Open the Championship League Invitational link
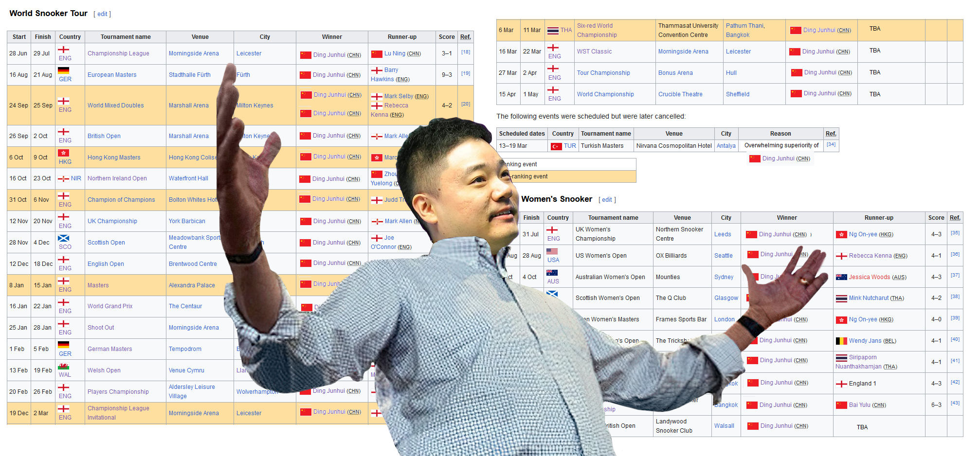The width and height of the screenshot is (980, 456). (118, 413)
